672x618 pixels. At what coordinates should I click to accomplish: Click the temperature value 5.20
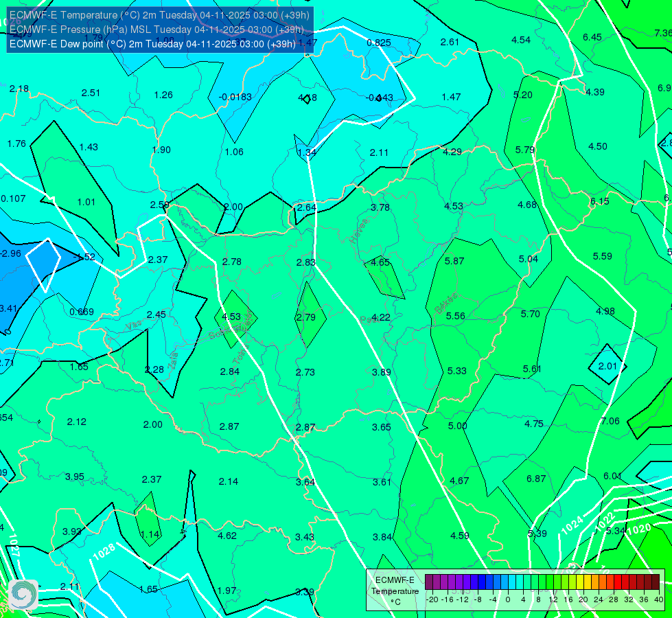point(523,95)
